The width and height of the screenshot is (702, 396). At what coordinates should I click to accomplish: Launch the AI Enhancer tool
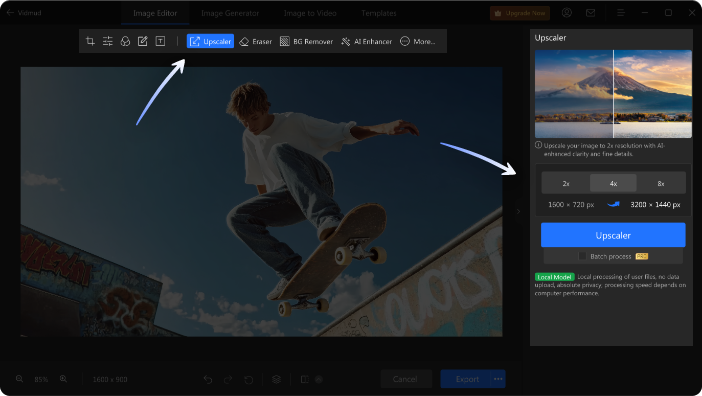coord(366,41)
